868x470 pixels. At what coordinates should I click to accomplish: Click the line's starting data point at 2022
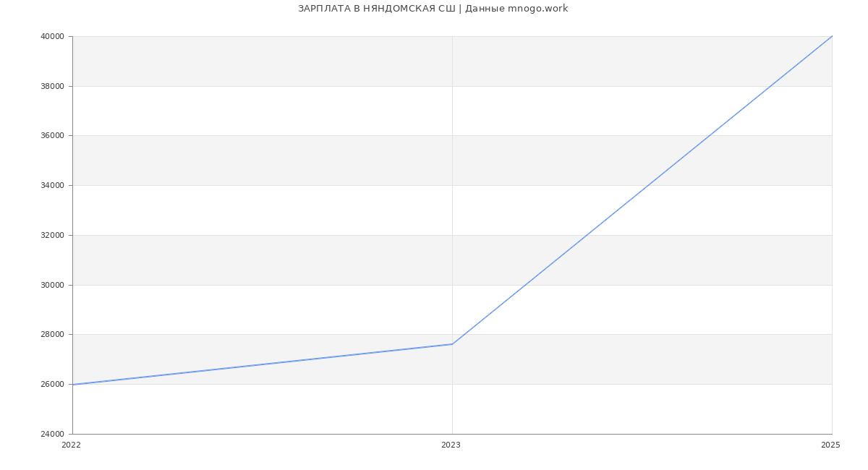(x=73, y=384)
